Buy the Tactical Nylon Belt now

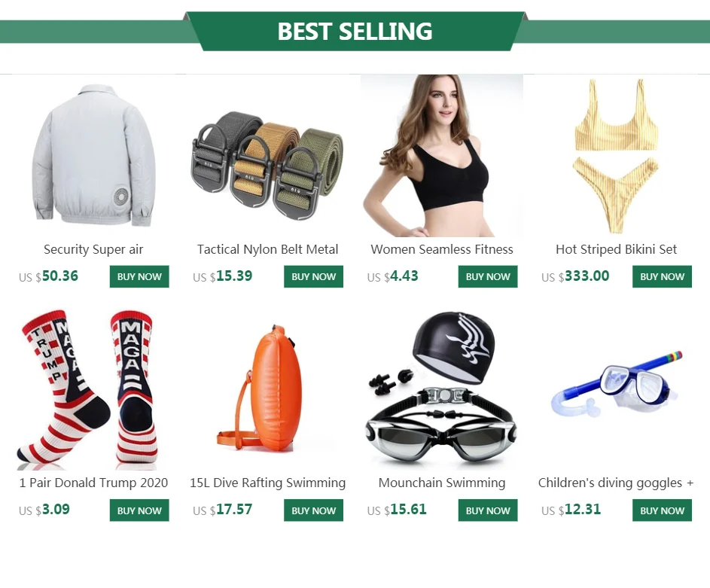coord(314,276)
